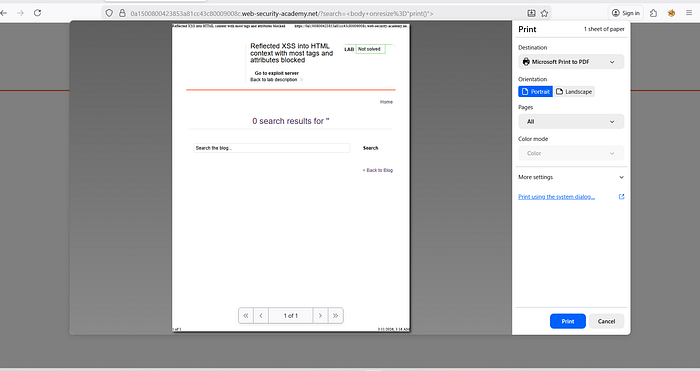Screen dimensions: 700x371
Task: Go to last page in preview
Action: tap(335, 315)
